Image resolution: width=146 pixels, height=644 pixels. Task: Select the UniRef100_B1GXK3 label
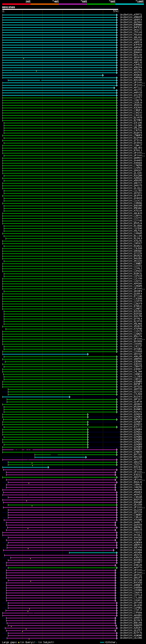pos(131,397)
